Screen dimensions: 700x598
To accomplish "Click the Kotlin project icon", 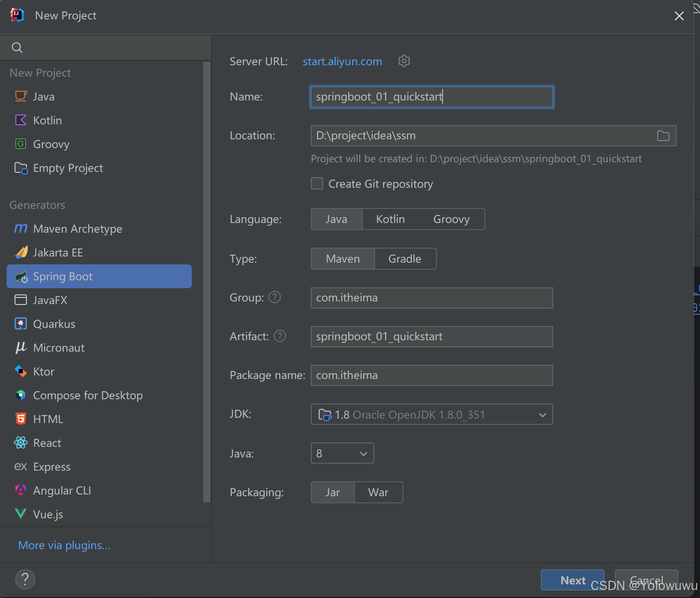I will [21, 120].
